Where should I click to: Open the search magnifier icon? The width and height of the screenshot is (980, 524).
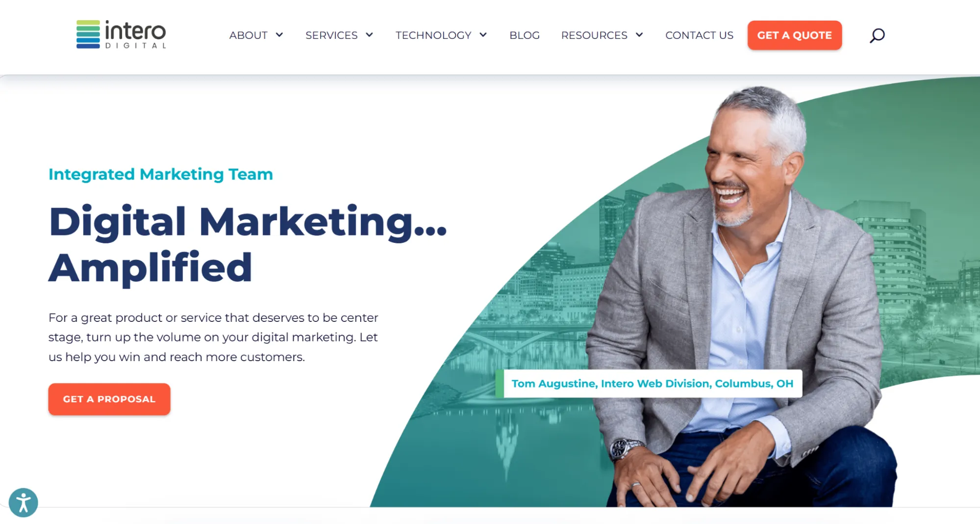click(x=877, y=35)
